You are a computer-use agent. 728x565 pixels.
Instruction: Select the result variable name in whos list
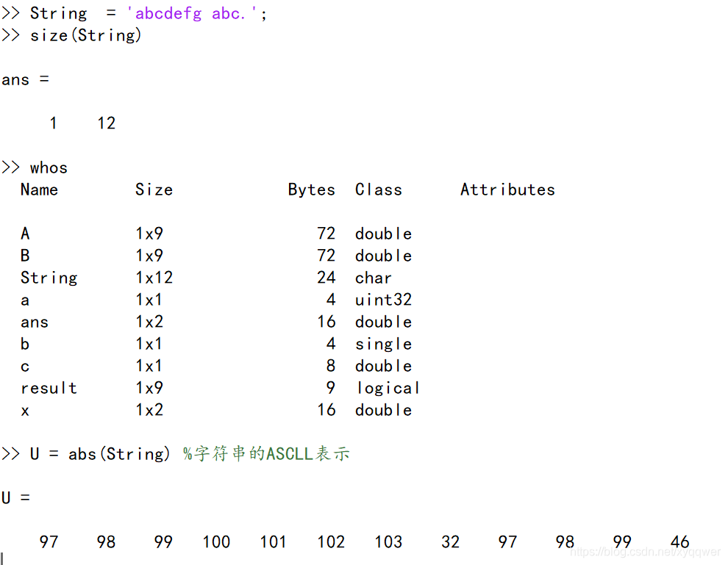49,388
